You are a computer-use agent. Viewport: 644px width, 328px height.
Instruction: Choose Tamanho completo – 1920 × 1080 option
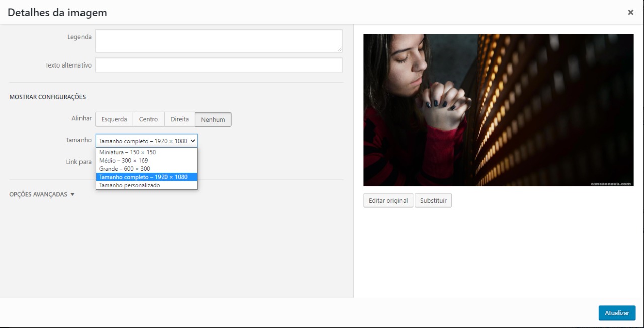click(x=146, y=177)
